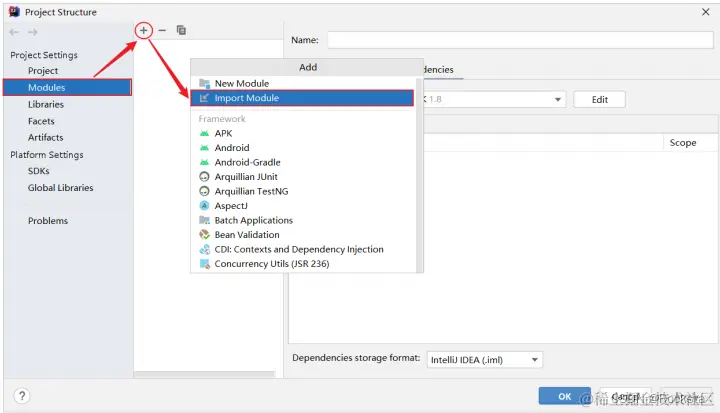Click the Edit SDK button
Image resolution: width=720 pixels, height=413 pixels.
coord(599,99)
